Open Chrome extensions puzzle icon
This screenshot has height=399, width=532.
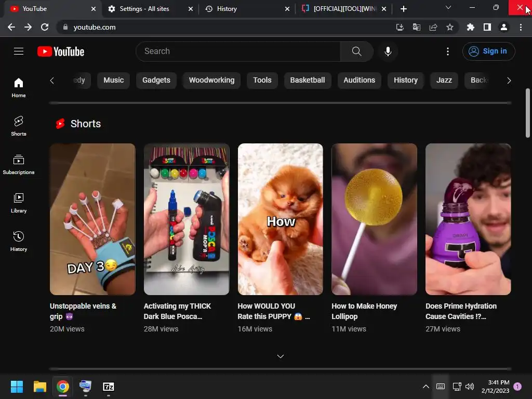[470, 27]
